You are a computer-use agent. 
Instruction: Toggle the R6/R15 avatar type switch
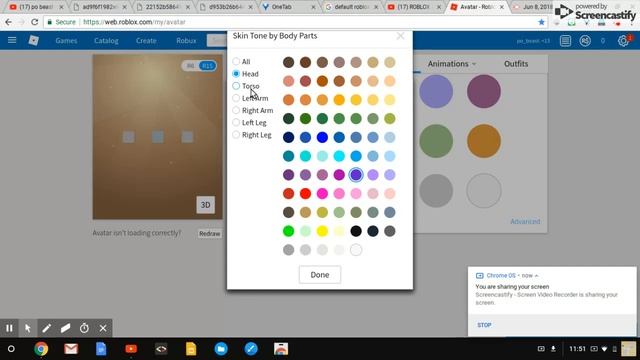[199, 66]
